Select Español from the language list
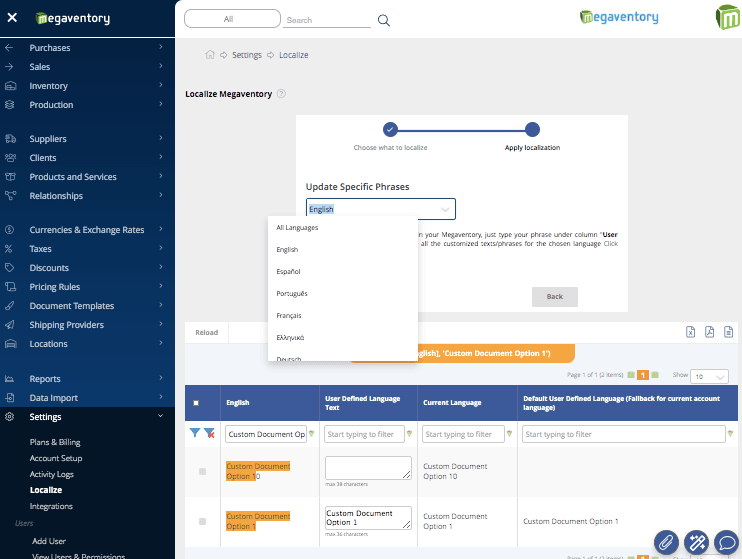This screenshot has width=742, height=559. (288, 271)
